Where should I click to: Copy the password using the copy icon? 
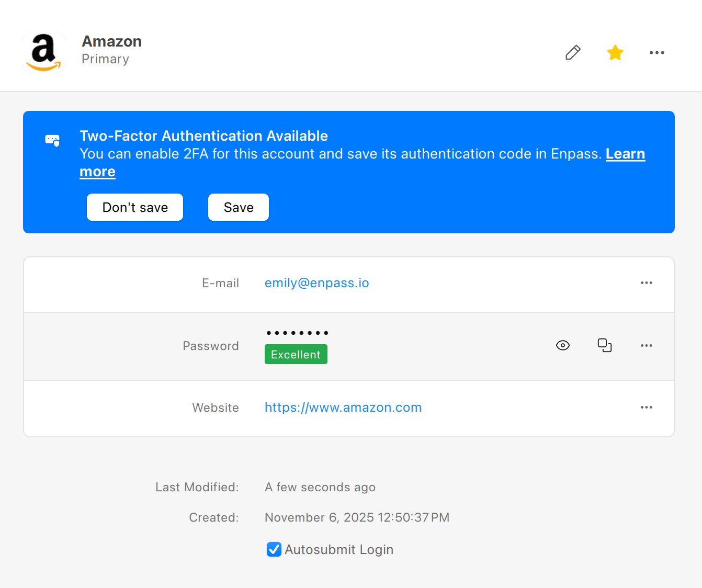point(605,345)
